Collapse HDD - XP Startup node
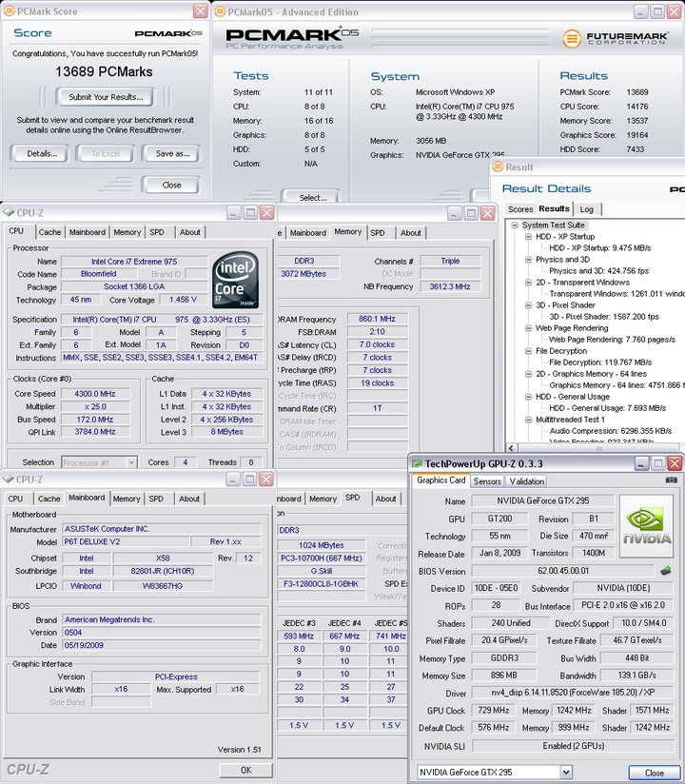Screen dimensions: 685x784 (528, 237)
